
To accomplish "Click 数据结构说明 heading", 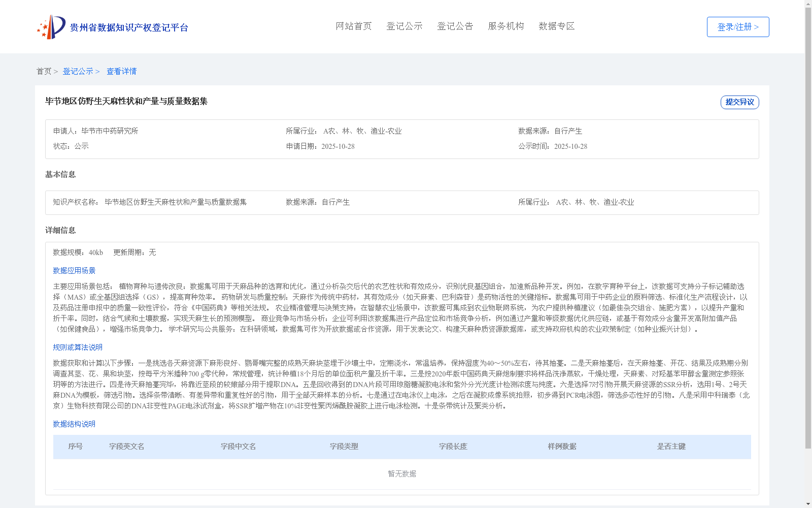I will [74, 424].
